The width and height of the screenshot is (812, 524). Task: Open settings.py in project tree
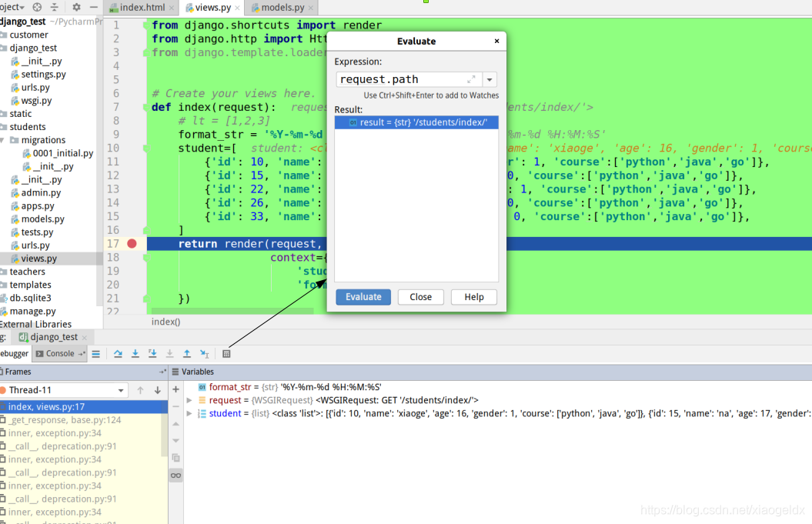pos(44,75)
